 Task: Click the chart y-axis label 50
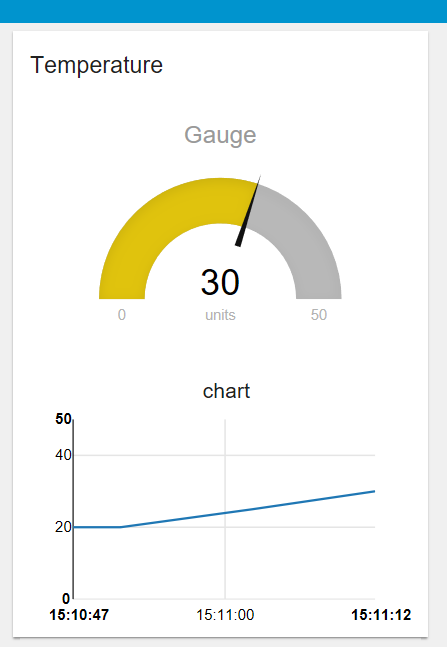pyautogui.click(x=63, y=419)
